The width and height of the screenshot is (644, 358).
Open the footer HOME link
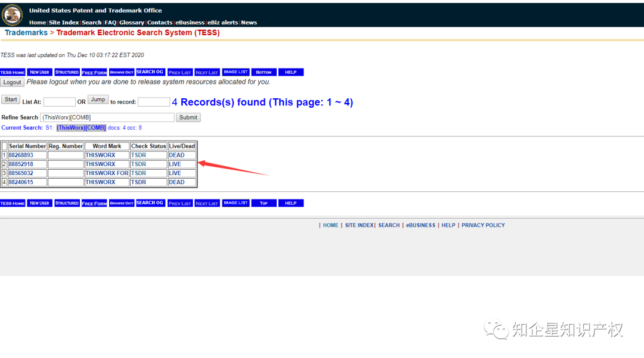point(330,225)
